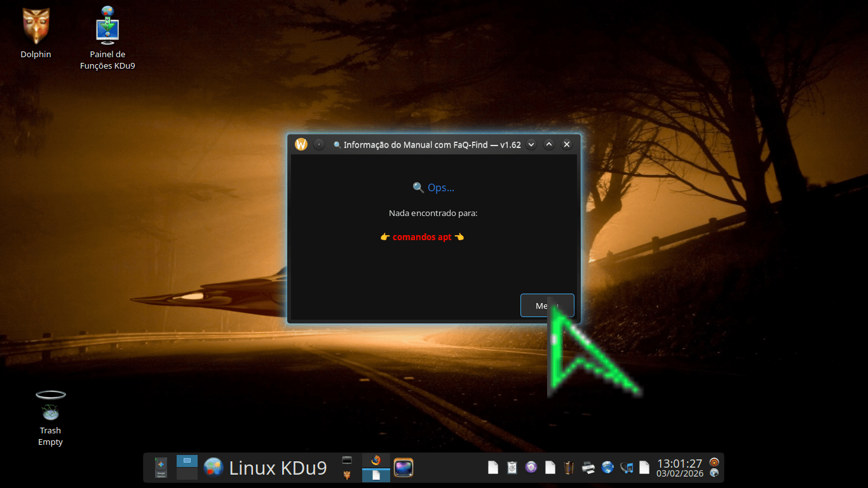Open the audio headphones tray icon
This screenshot has width=868, height=488.
pyautogui.click(x=627, y=468)
